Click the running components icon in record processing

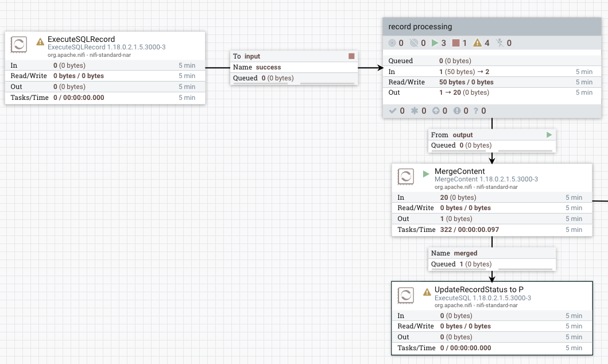click(435, 43)
